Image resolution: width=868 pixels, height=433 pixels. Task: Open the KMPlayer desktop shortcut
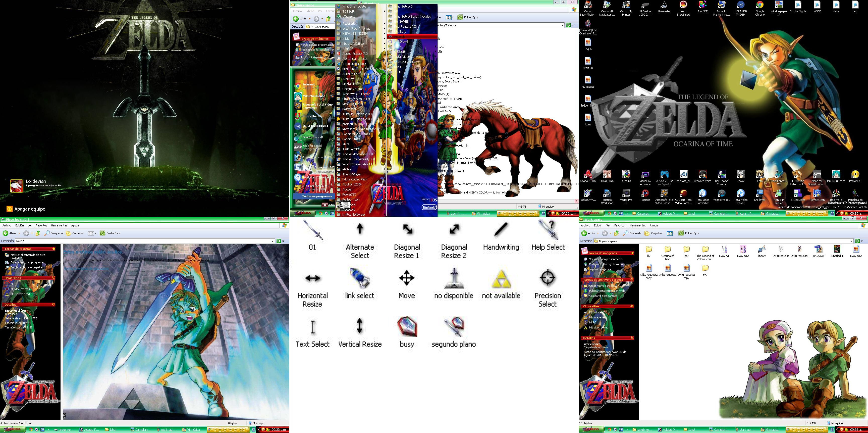[760, 195]
